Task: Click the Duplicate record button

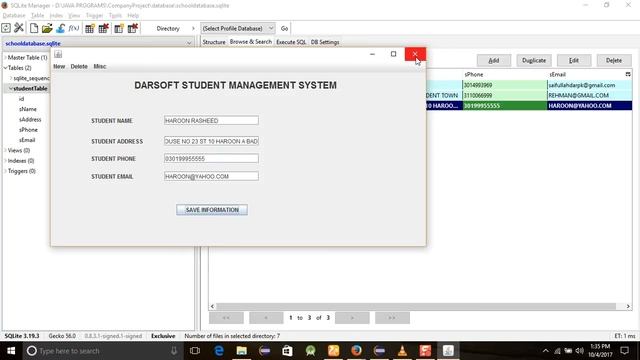Action: point(534,60)
